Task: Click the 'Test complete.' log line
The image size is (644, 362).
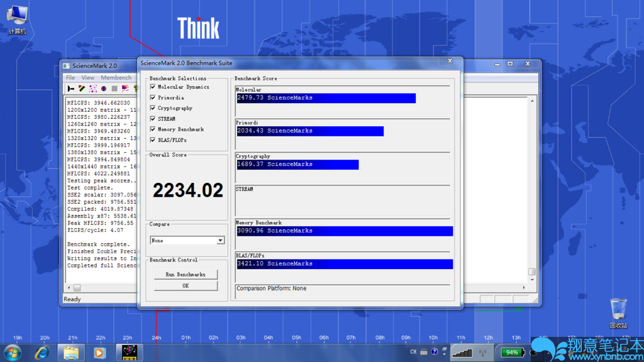Action: click(x=90, y=188)
